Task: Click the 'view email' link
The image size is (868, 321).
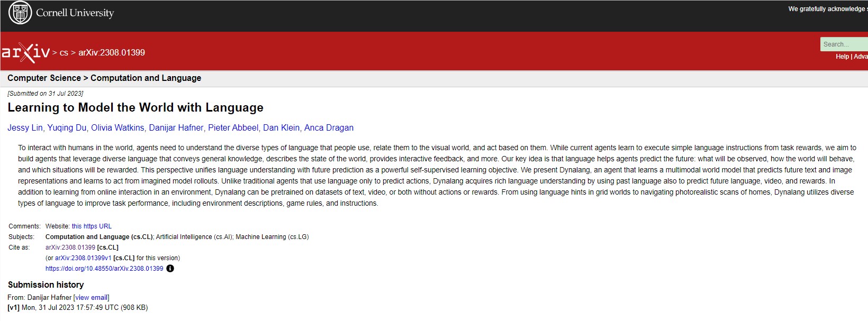Action: (x=92, y=298)
